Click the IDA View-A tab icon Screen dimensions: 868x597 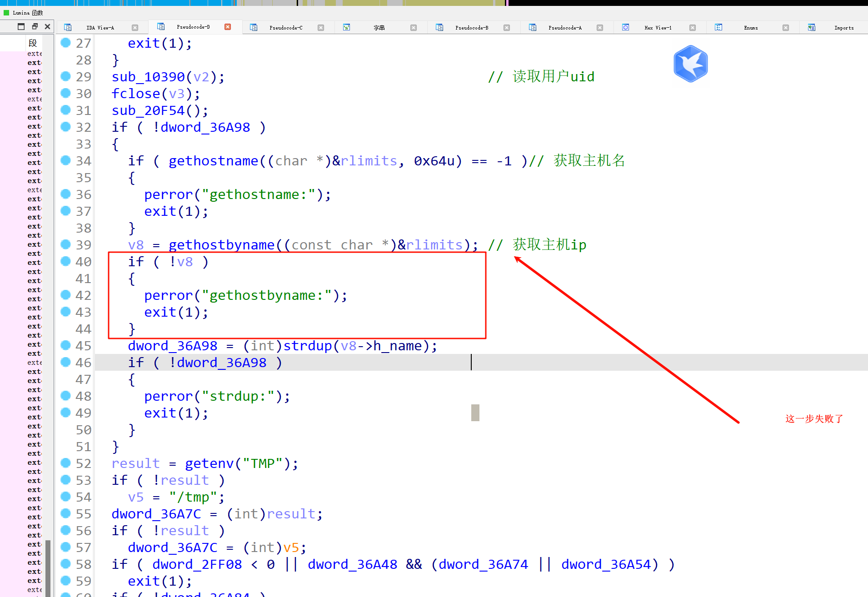point(68,27)
